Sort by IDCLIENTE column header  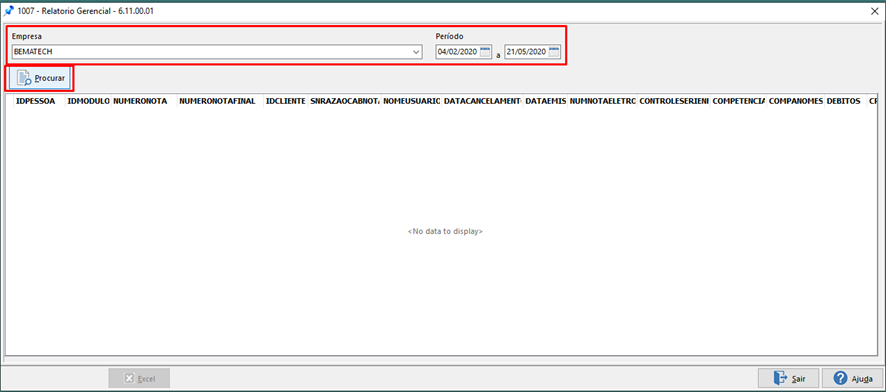pos(285,101)
